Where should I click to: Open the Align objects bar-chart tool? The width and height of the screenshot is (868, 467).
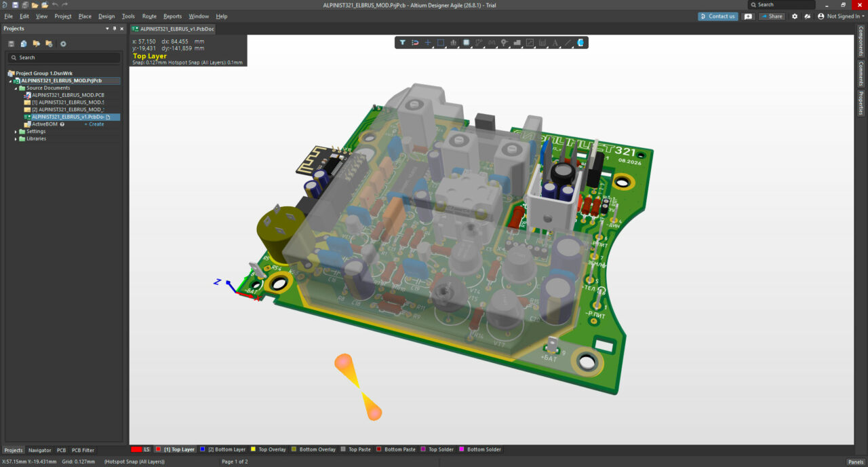(x=453, y=42)
